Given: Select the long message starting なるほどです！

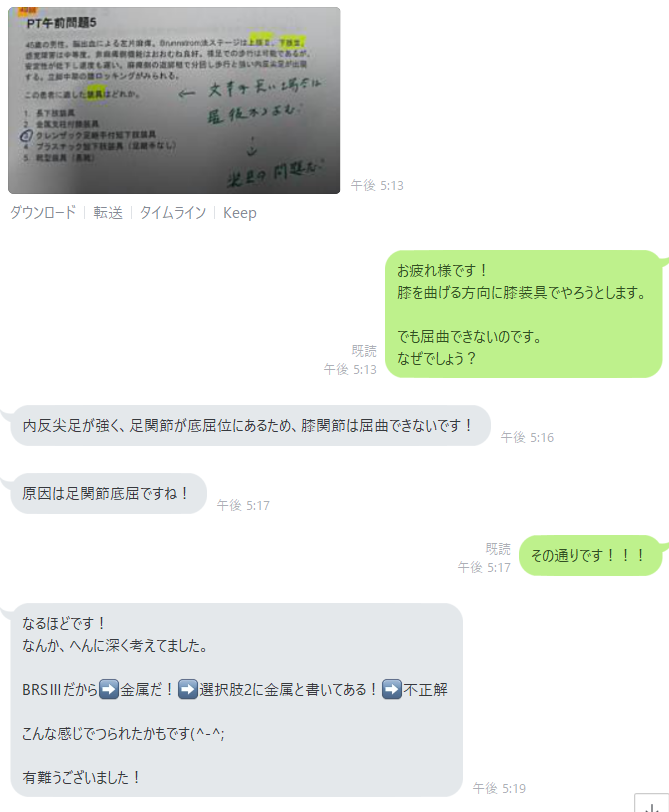Looking at the screenshot, I should click(x=236, y=700).
